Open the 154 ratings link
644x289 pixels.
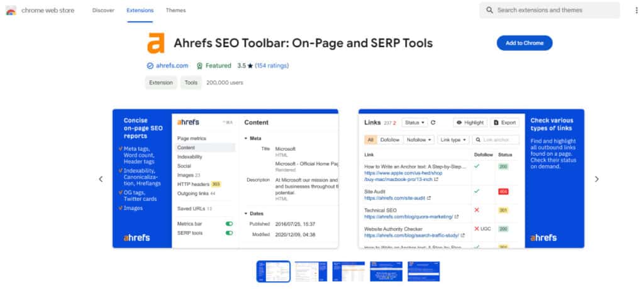click(x=272, y=66)
